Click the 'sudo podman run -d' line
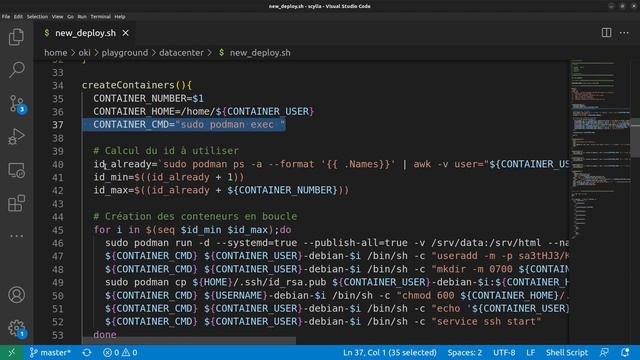This screenshot has width=640, height=360. tap(337, 243)
